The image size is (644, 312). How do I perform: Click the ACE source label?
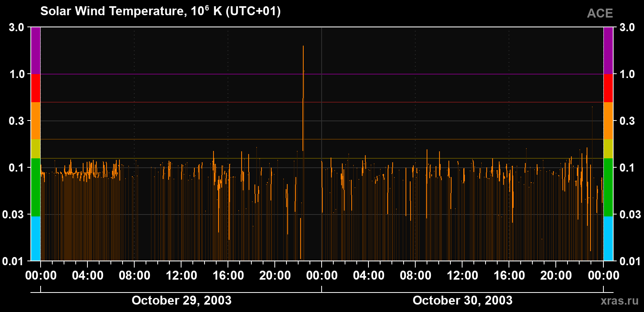pos(600,14)
